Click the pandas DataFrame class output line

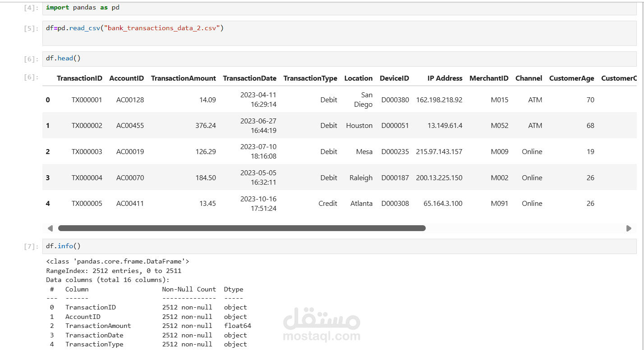(118, 261)
